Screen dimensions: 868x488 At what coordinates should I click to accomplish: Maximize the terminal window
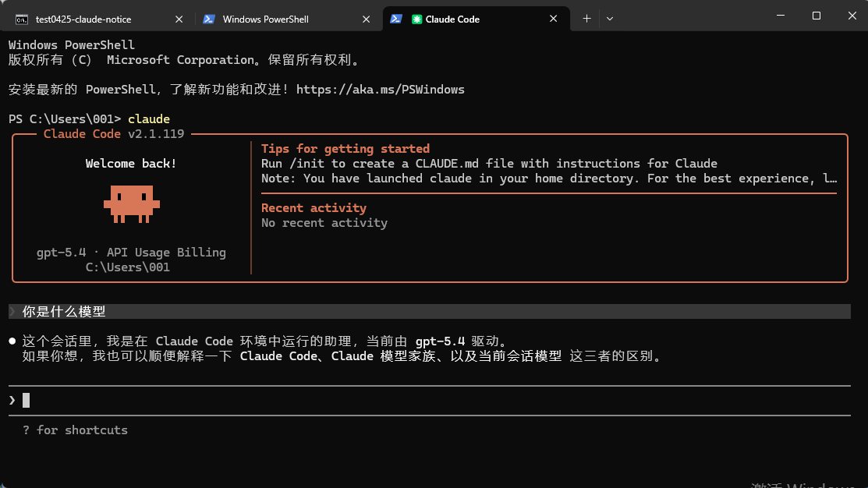pos(816,16)
